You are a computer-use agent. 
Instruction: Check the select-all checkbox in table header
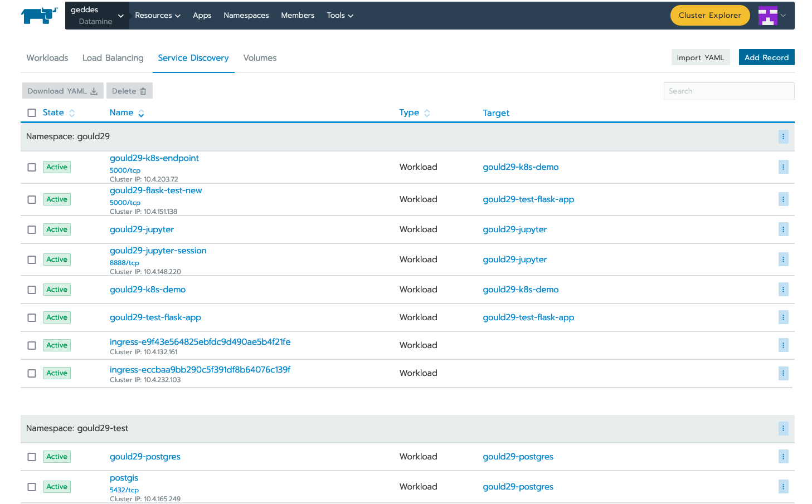click(32, 112)
